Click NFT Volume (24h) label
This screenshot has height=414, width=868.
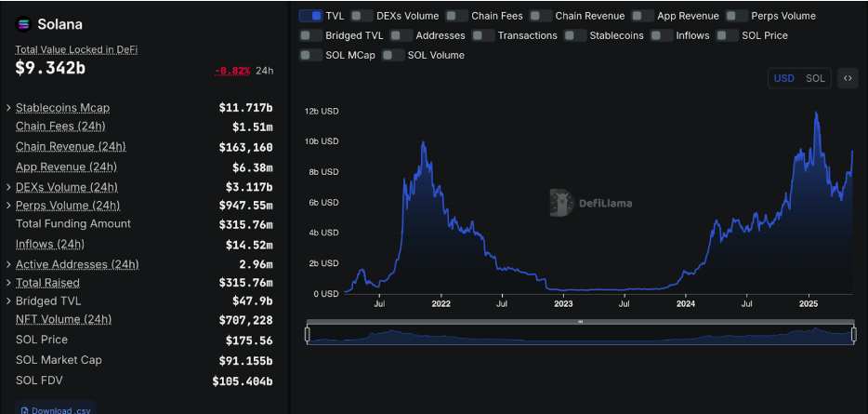pos(64,319)
